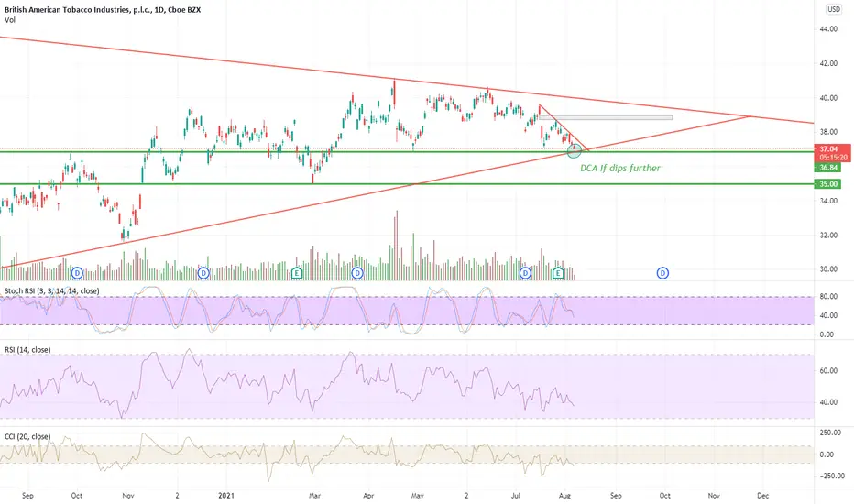Click the 80.00 Stoch RSI scale label
Viewport: 854px width, 504px height.
(x=828, y=297)
